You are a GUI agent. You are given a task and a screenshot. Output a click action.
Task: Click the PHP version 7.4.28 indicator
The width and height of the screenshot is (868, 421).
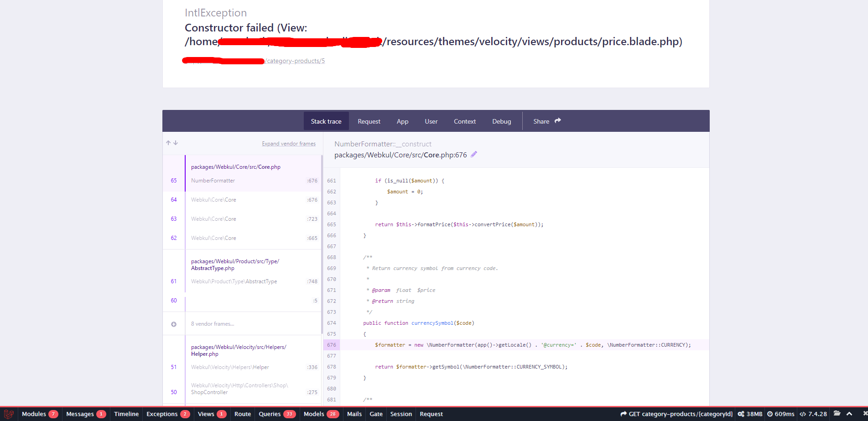[x=813, y=414]
